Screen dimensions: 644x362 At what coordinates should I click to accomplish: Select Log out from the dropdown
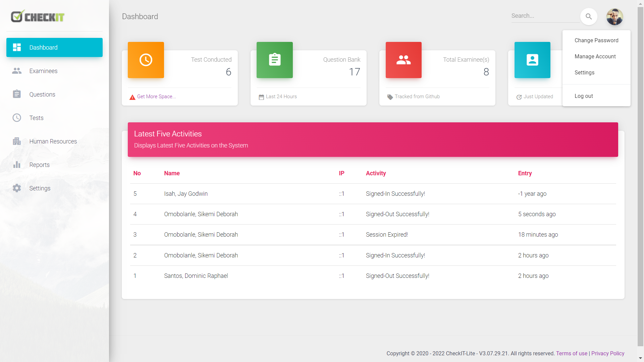point(584,96)
